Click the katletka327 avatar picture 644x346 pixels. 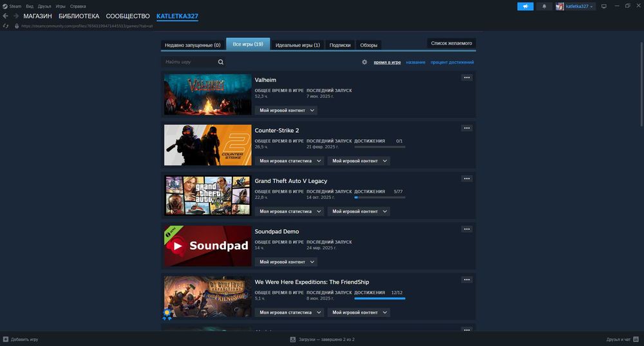pos(560,6)
